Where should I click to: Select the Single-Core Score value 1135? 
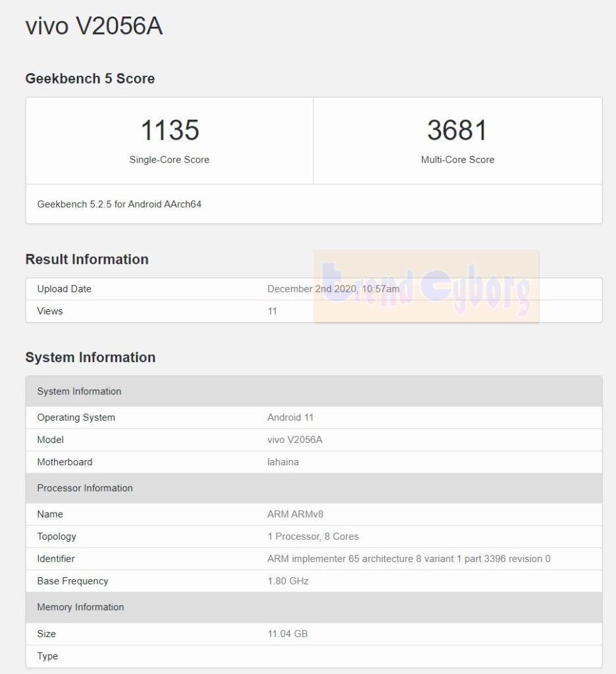170,130
